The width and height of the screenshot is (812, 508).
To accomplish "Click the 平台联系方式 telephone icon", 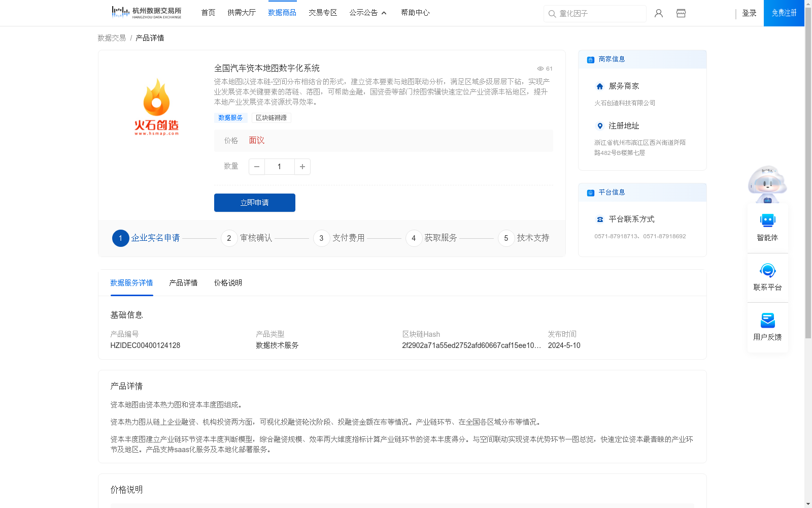I will coord(600,219).
